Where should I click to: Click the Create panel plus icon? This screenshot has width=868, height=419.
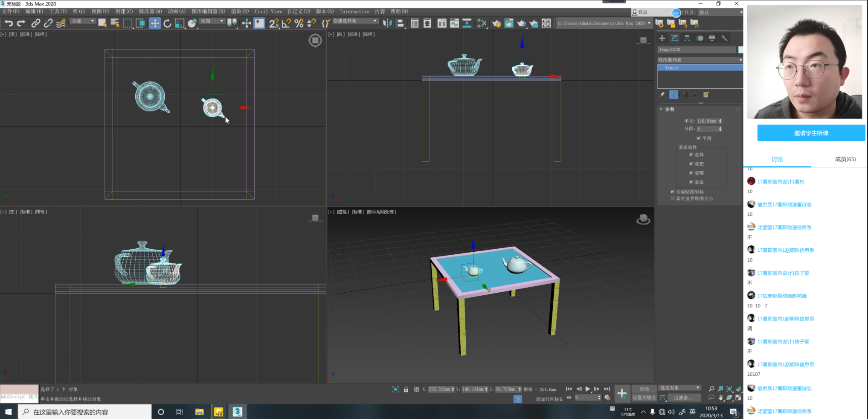point(662,38)
